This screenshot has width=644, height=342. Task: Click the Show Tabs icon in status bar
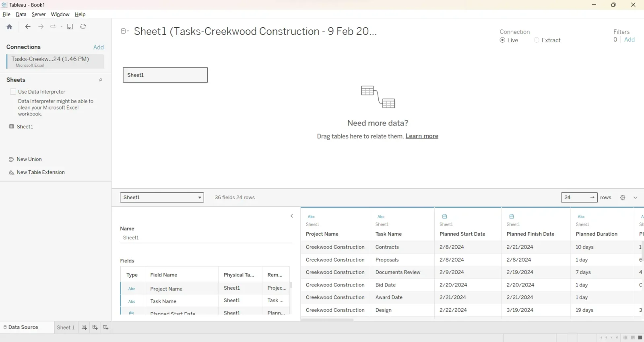coord(640,338)
